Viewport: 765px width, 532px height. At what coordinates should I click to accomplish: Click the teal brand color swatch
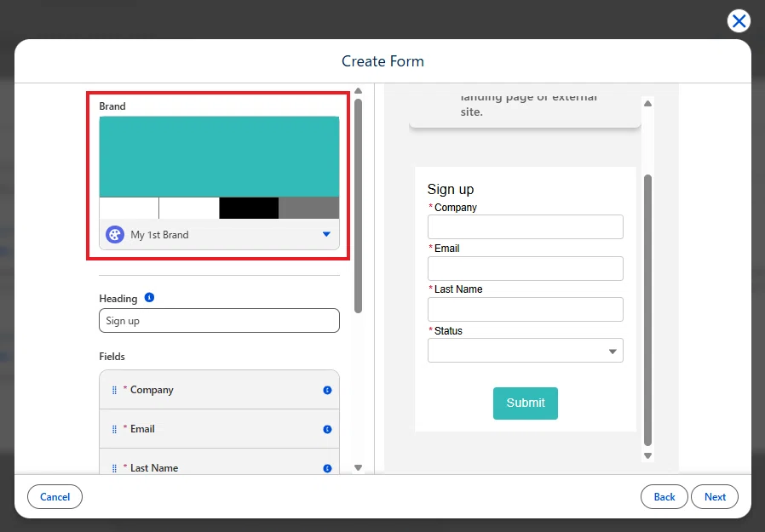tap(219, 157)
